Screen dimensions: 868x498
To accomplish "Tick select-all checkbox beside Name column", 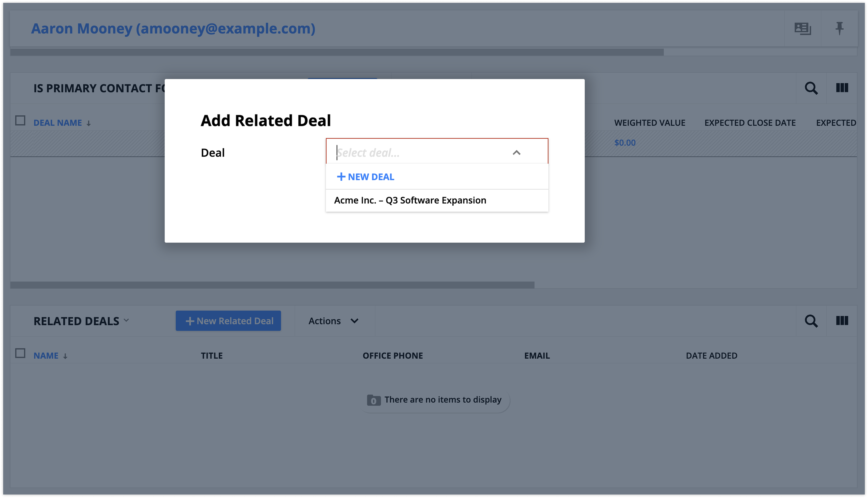I will [x=20, y=353].
